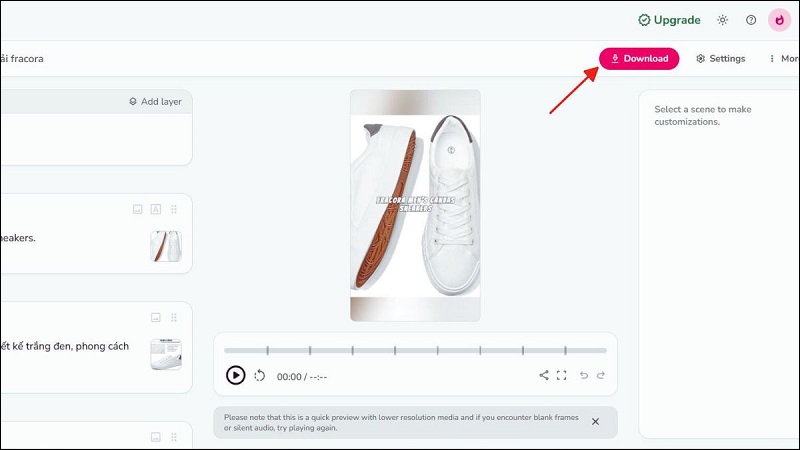Click Add layer

[x=155, y=102]
